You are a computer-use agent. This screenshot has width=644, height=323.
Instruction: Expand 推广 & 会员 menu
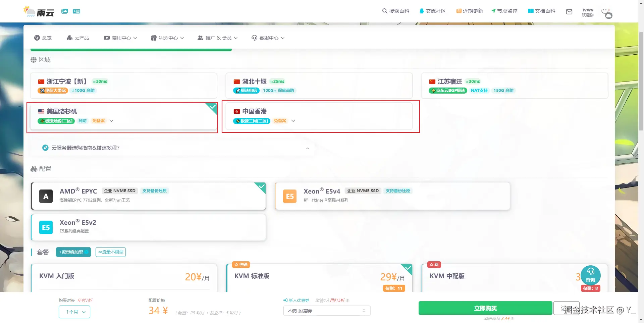(x=218, y=38)
